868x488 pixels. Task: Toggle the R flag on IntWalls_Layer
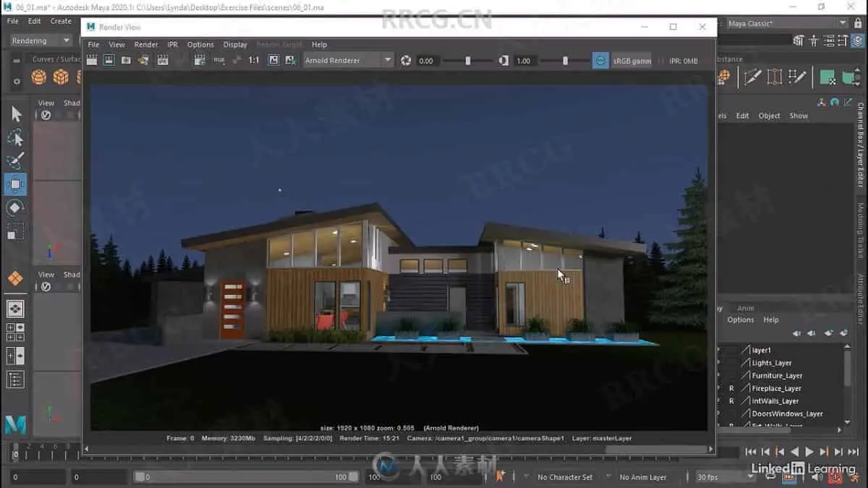point(731,401)
